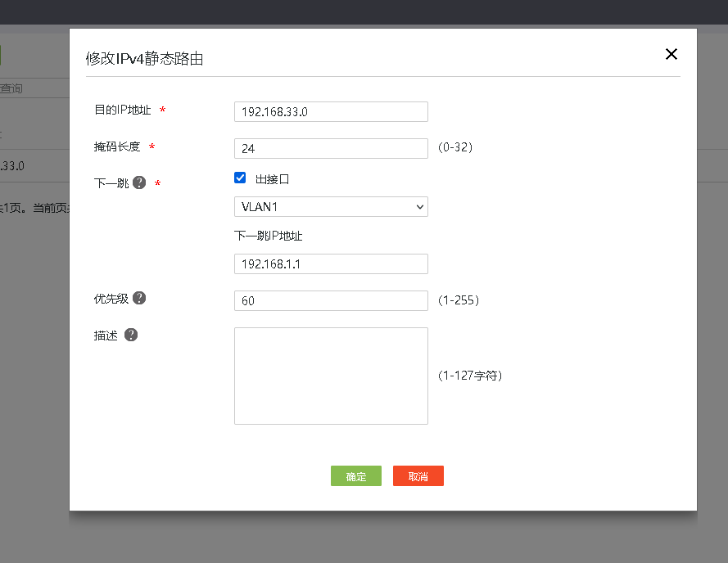Viewport: 728px width, 563px height.
Task: Open help icon next to 描述
Action: [x=131, y=335]
